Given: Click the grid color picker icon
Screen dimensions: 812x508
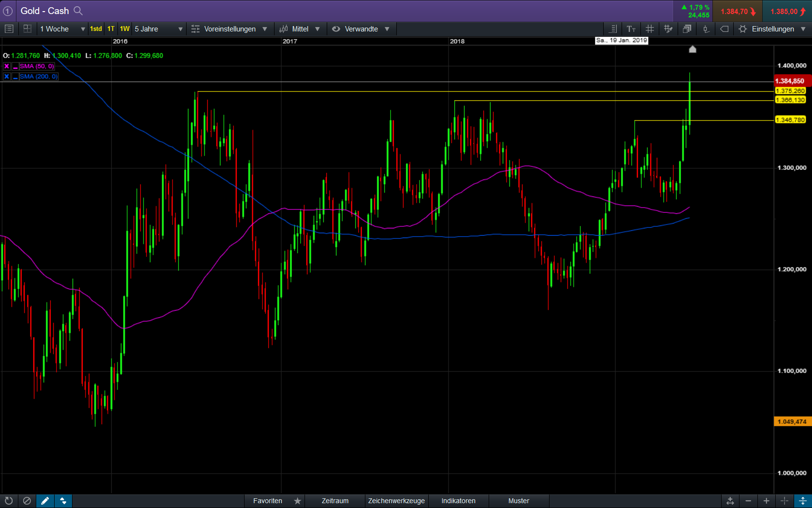Looking at the screenshot, I should coord(668,29).
